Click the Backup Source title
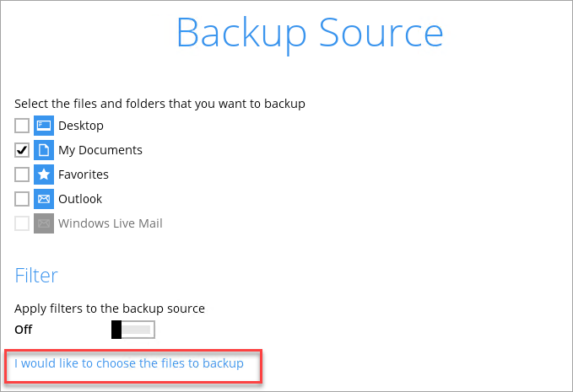573x392 pixels. (309, 33)
